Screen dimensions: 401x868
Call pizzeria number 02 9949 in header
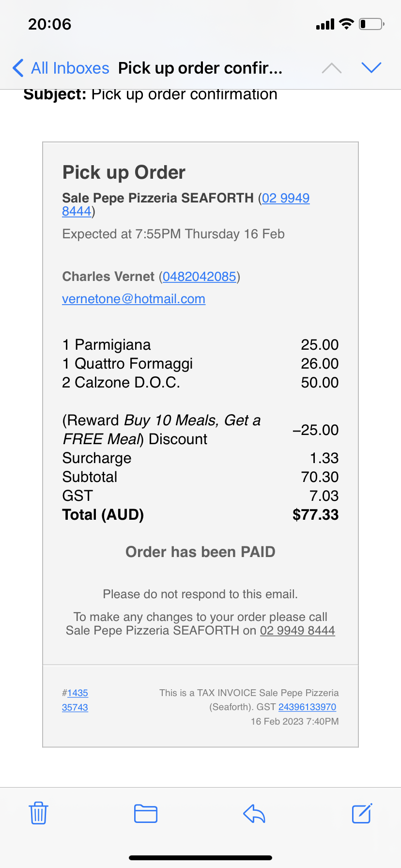[285, 198]
